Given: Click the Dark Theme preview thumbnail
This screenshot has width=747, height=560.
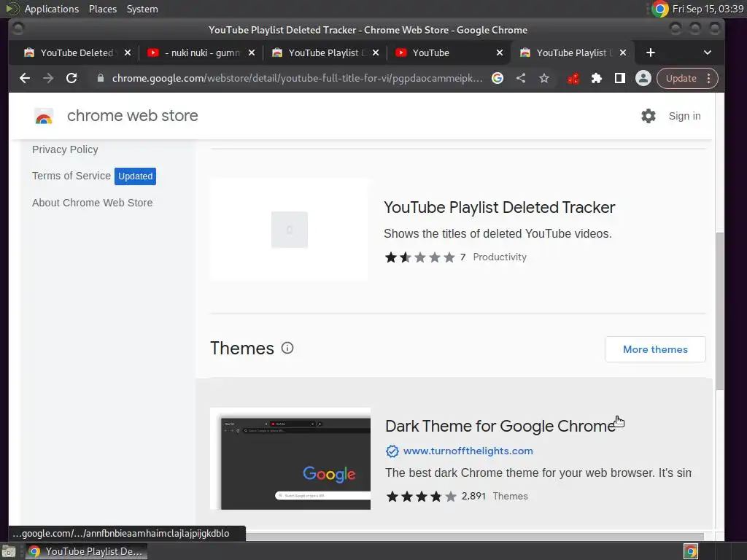Looking at the screenshot, I should pos(290,459).
